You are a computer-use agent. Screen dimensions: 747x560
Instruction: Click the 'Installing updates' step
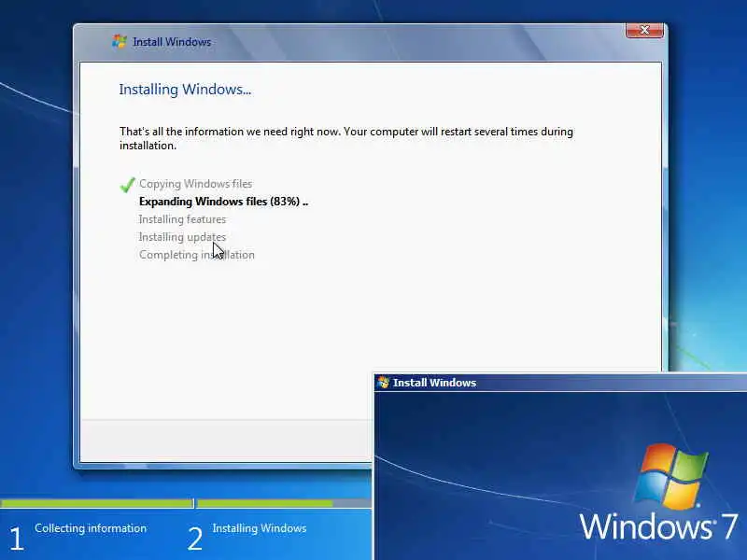pos(182,237)
